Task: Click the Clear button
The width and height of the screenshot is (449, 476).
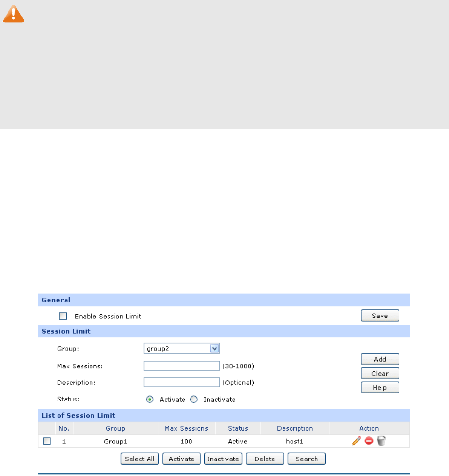Action: coord(380,373)
